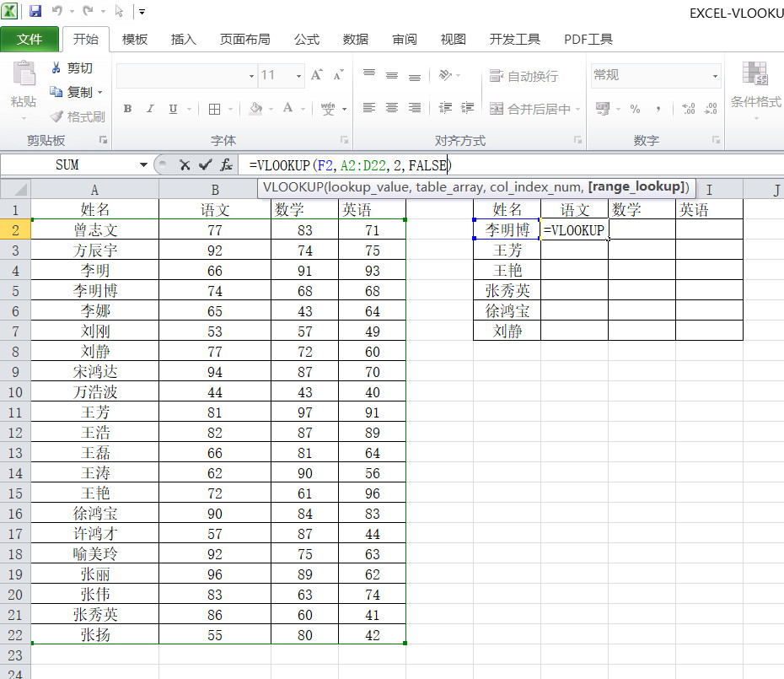Click the fill color bucket icon
The height and width of the screenshot is (679, 784).
[x=256, y=108]
